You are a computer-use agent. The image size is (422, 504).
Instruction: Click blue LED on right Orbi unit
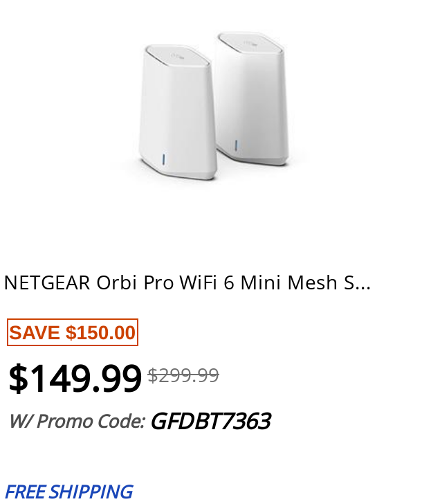[237, 145]
